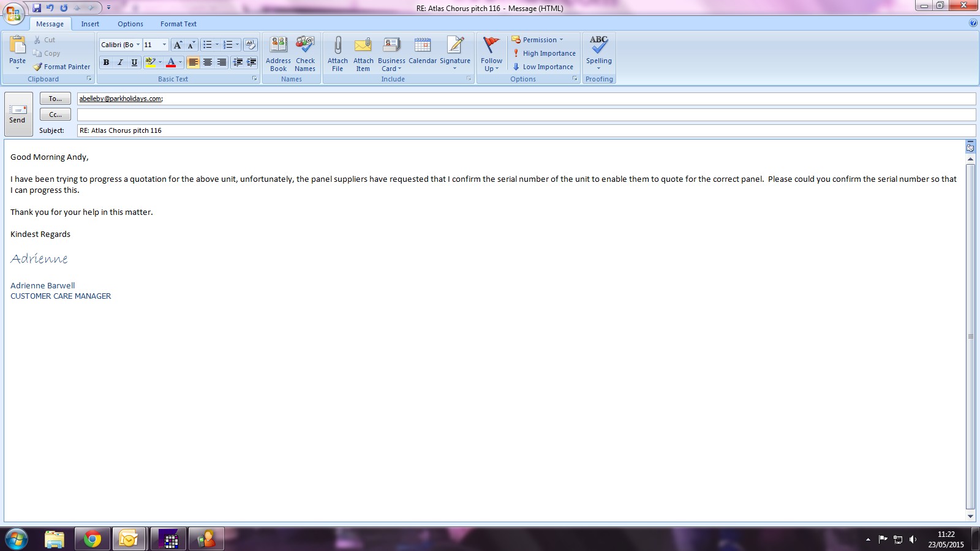Screen dimensions: 980x551
Task: Center the paragraph text
Action: tap(207, 62)
